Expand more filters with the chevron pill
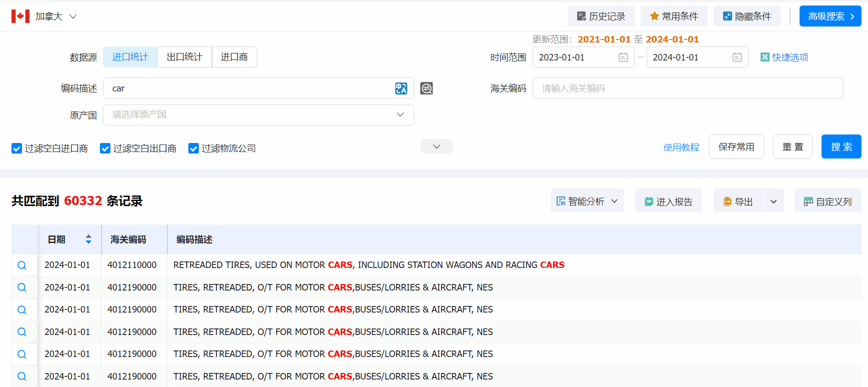 (x=436, y=146)
